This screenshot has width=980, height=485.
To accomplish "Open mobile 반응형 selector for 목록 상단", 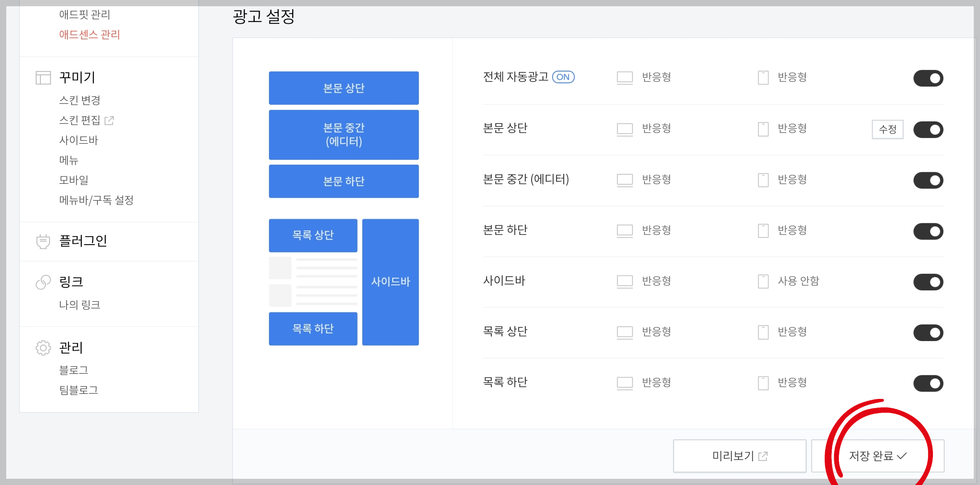I will (x=791, y=332).
